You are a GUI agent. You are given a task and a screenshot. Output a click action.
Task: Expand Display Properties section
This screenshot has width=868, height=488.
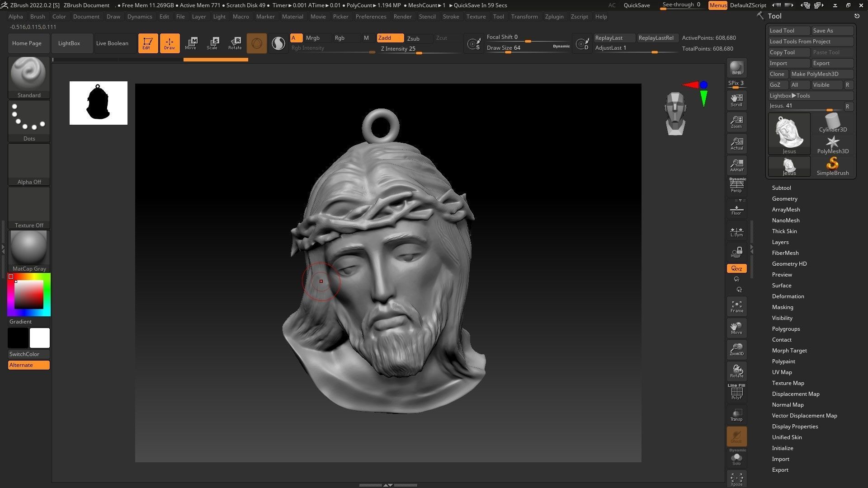click(795, 426)
